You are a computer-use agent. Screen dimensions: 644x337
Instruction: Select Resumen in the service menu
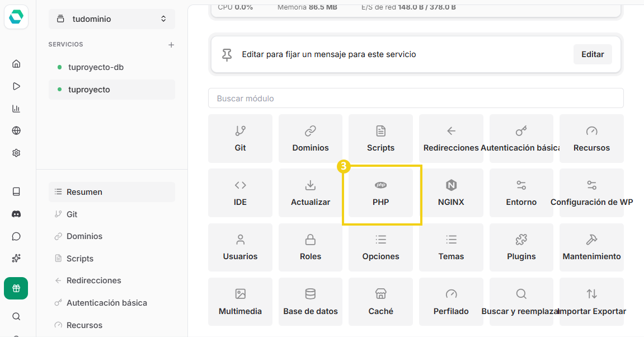[111, 191]
